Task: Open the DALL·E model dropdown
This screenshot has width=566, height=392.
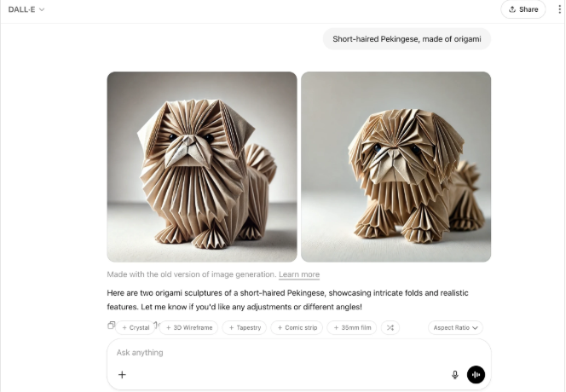Action: (26, 9)
